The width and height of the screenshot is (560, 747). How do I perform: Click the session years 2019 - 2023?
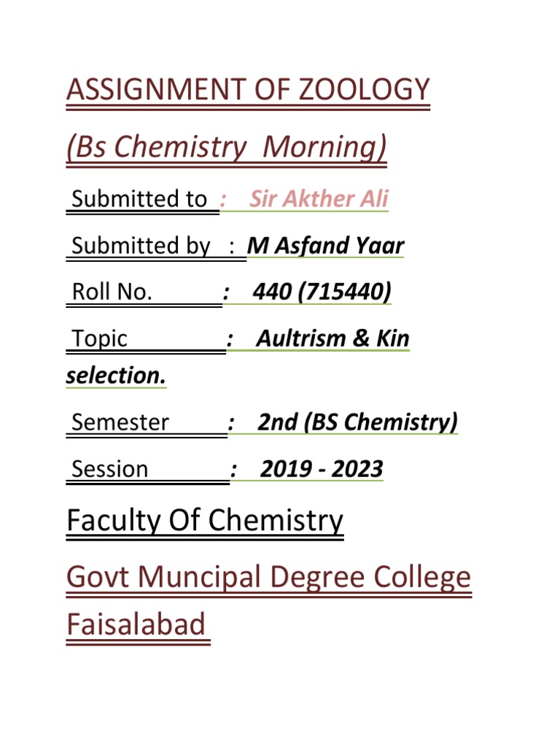click(x=321, y=469)
